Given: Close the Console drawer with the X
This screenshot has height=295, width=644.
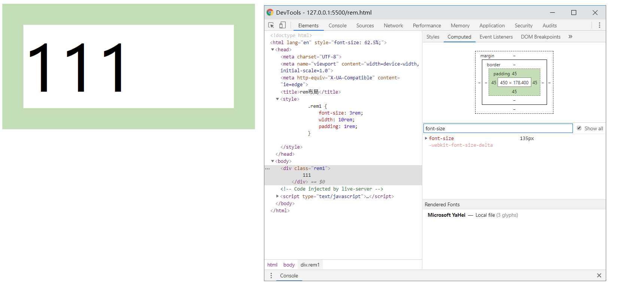Looking at the screenshot, I should (x=599, y=276).
